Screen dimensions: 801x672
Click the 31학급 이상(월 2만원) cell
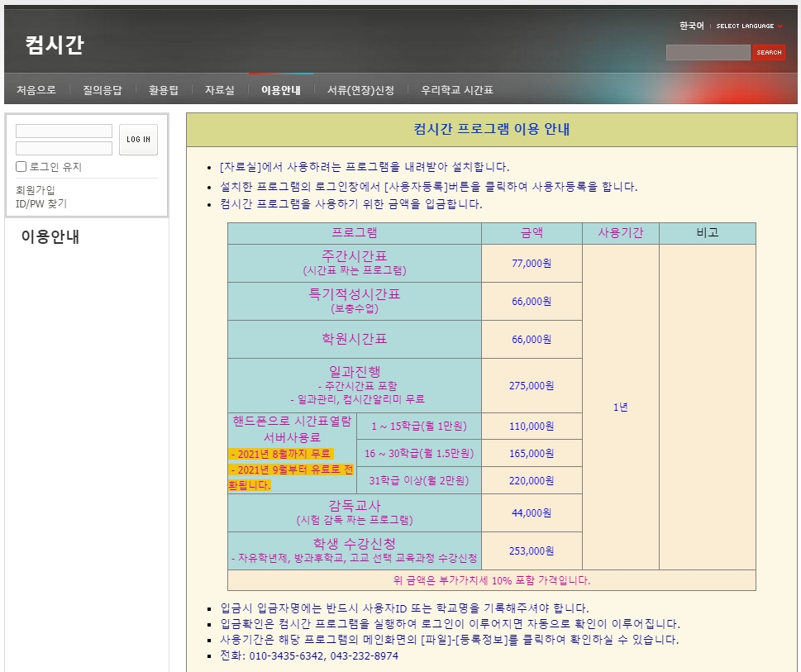[419, 480]
